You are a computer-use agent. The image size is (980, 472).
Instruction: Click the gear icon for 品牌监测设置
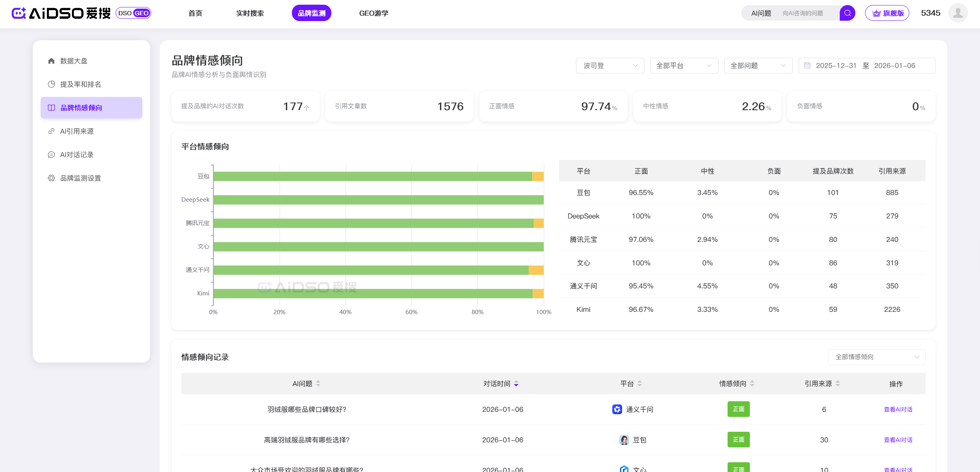pos(51,178)
